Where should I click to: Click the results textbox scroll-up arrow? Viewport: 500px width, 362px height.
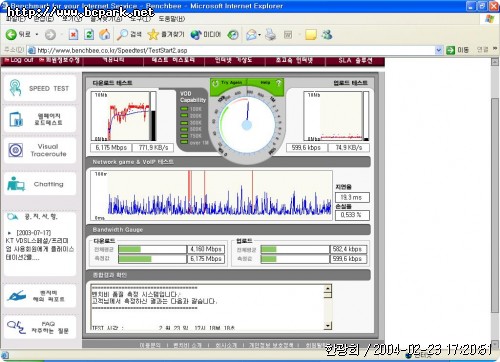pyautogui.click(x=328, y=289)
